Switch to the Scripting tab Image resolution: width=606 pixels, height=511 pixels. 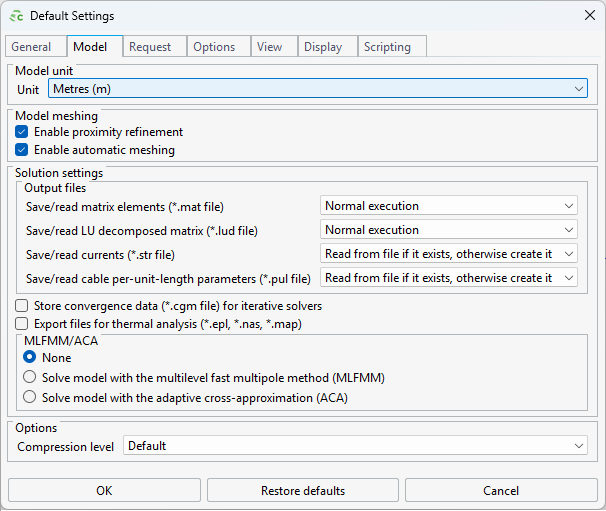tap(387, 47)
